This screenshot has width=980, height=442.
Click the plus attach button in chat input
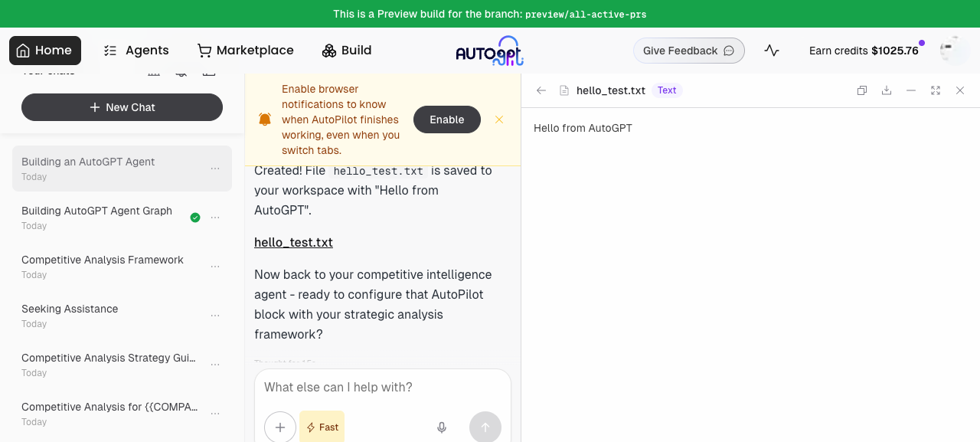coord(280,427)
